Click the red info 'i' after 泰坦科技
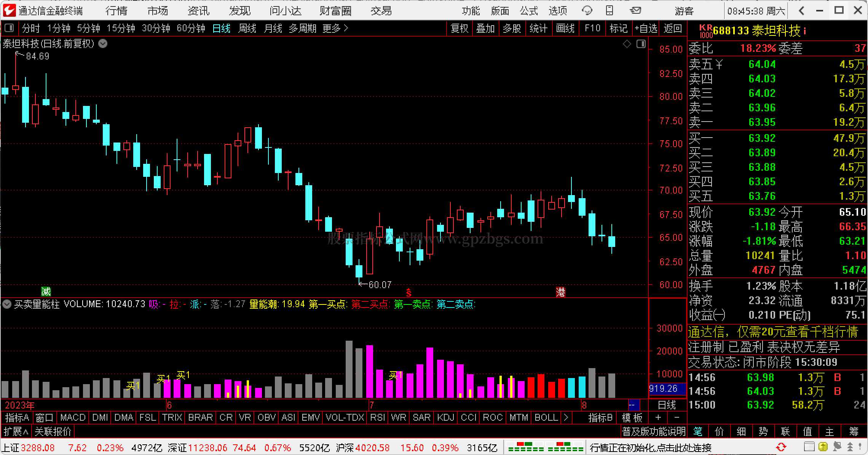 pos(804,30)
